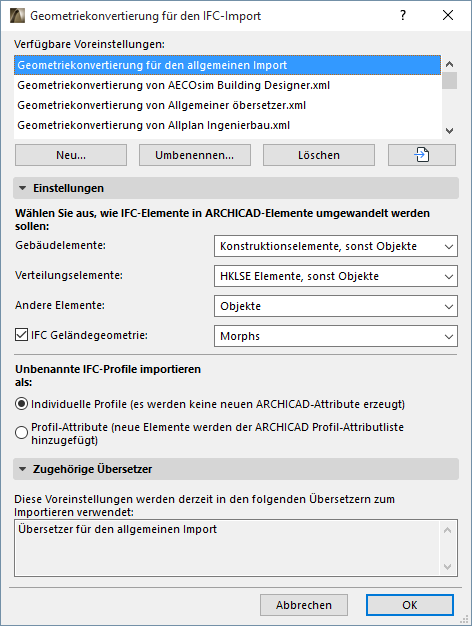This screenshot has height=626, width=472.
Task: Close the Geometriekonvertierung dialog window
Action: [448, 16]
